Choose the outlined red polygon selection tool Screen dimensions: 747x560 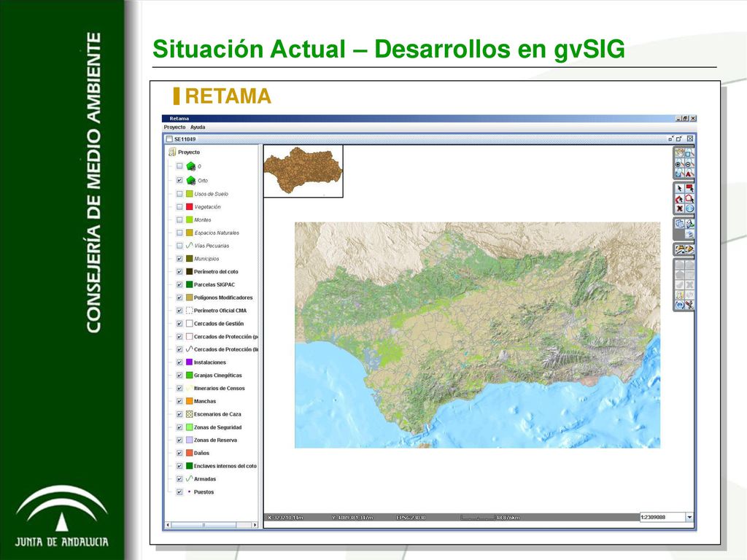pos(689,198)
